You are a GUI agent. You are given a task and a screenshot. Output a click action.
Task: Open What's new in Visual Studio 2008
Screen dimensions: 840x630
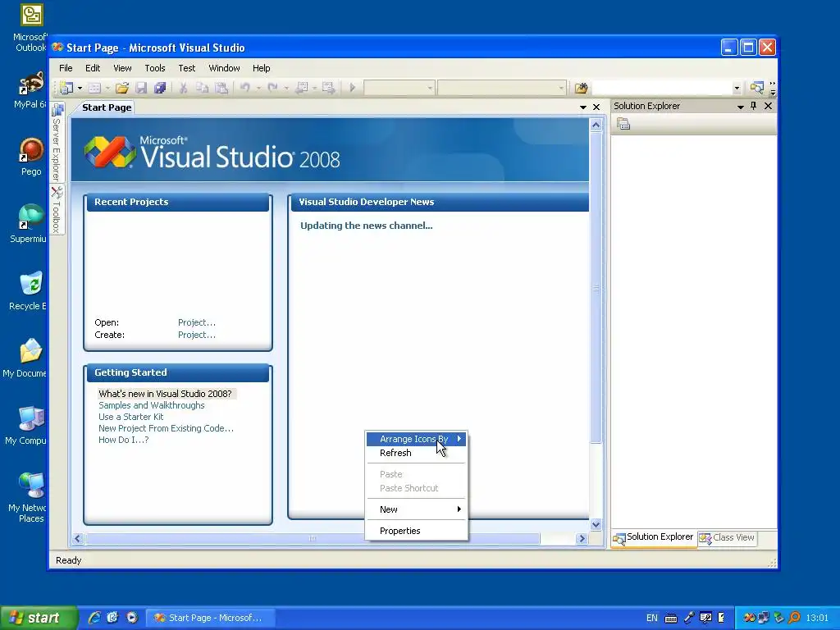[x=165, y=394]
